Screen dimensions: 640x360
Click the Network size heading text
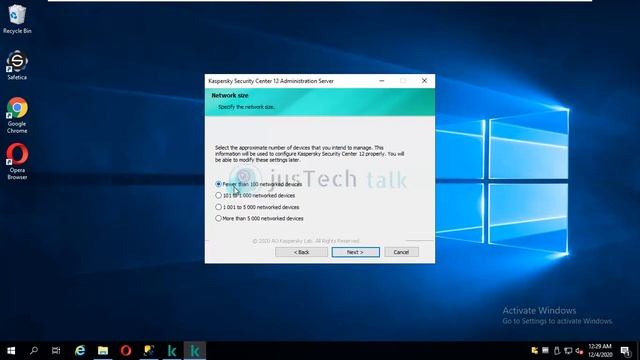click(x=230, y=95)
